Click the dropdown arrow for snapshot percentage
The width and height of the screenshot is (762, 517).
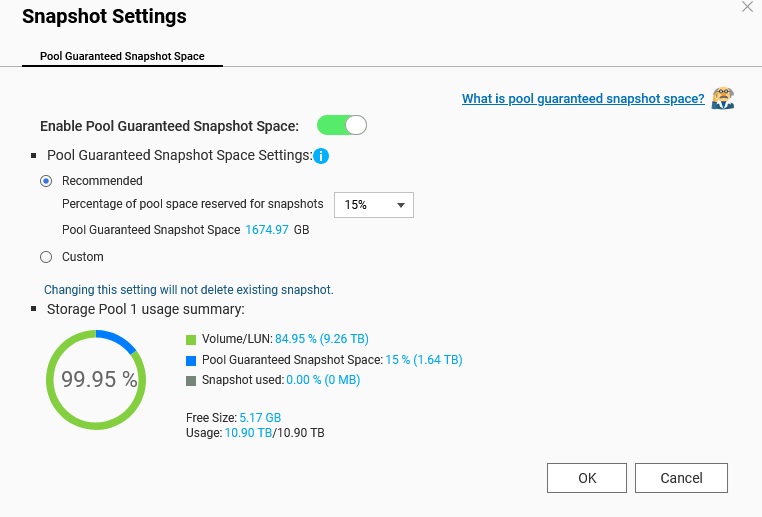(401, 205)
